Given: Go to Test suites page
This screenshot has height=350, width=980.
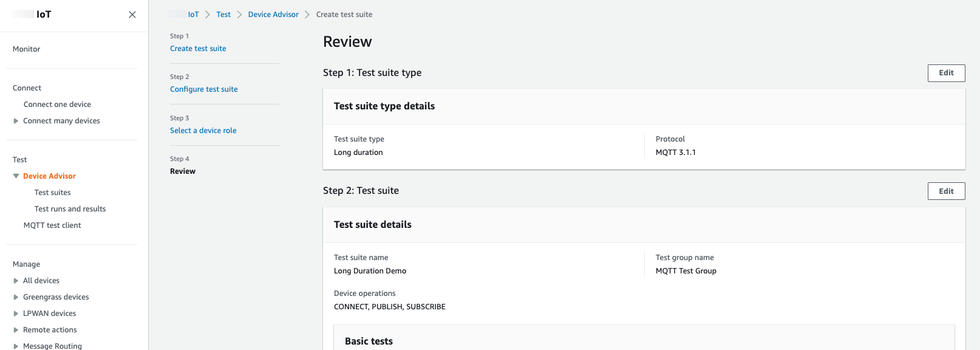Looking at the screenshot, I should pos(52,193).
